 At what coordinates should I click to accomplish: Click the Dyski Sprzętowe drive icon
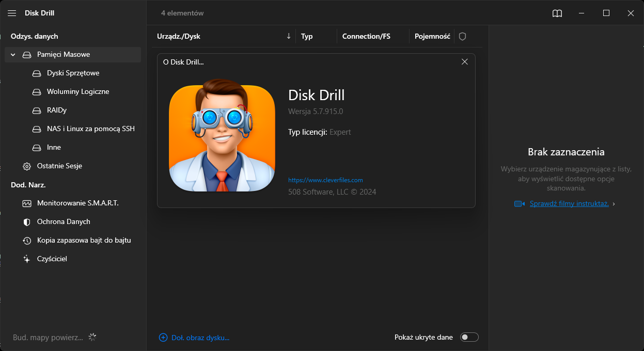click(37, 73)
